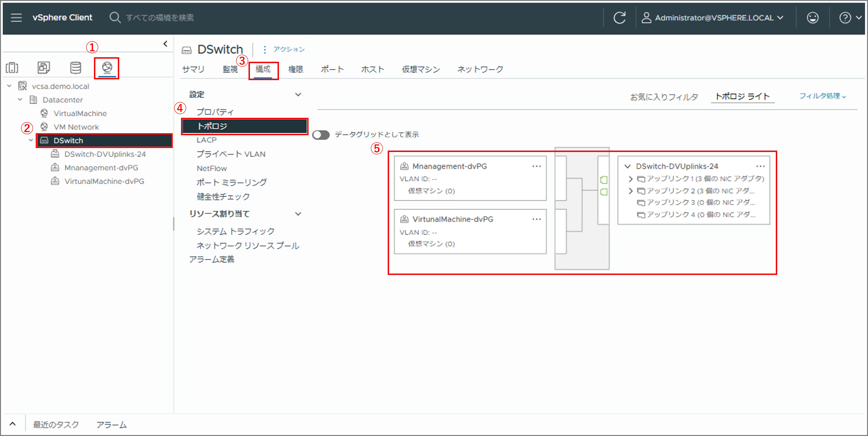Image resolution: width=868 pixels, height=436 pixels.
Task: Open the feedback smiley icon
Action: click(x=812, y=18)
